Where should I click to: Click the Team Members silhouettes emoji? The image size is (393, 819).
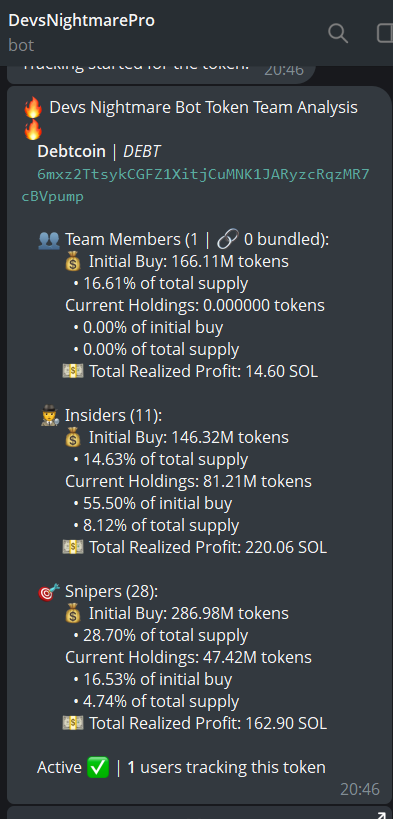pos(49,240)
